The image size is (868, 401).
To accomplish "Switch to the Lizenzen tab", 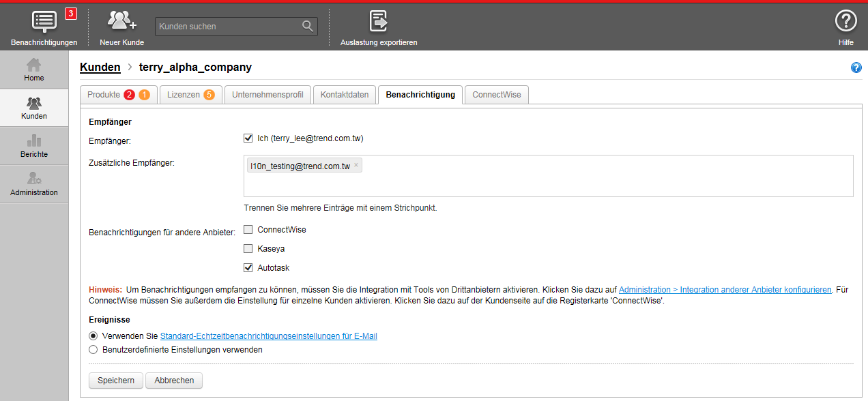I will coord(190,95).
